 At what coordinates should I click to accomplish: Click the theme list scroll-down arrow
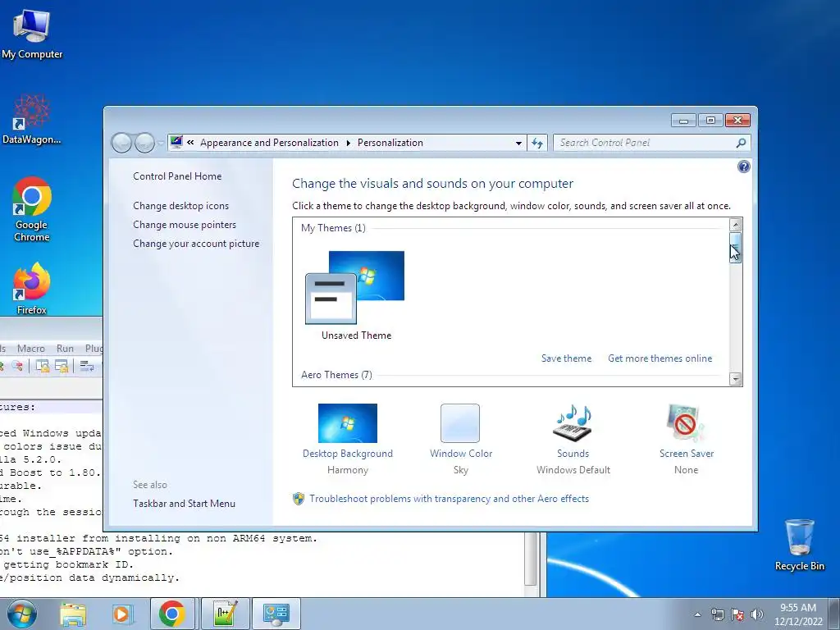coord(736,379)
